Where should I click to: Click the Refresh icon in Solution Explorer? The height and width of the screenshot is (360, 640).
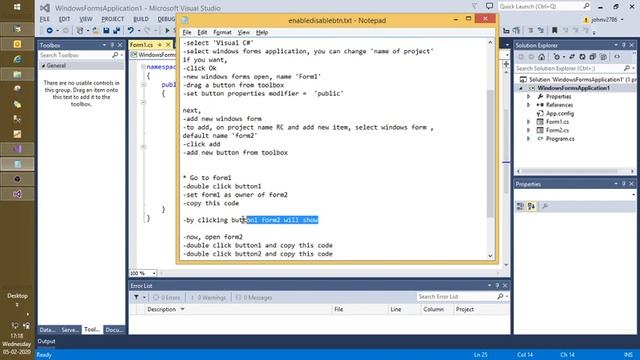582,57
